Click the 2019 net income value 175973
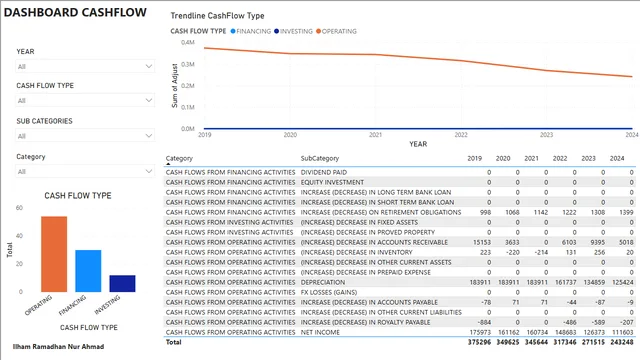This screenshot has width=640, height=360. [480, 332]
